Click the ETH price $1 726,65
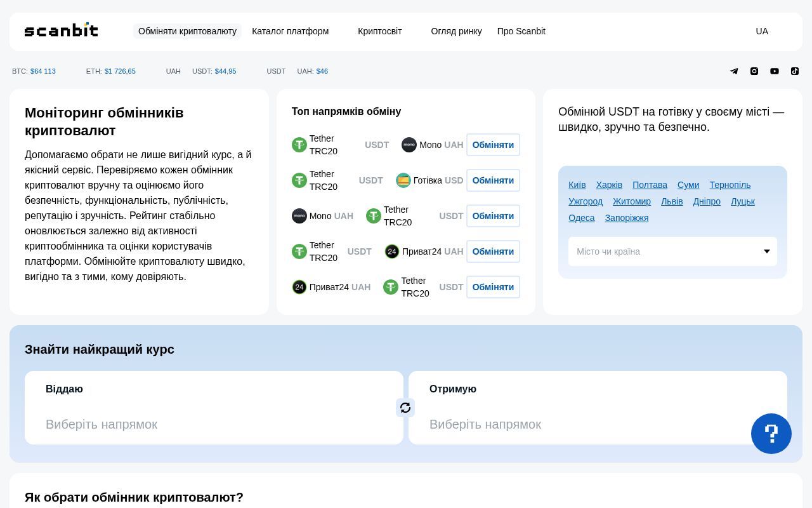 coord(120,71)
